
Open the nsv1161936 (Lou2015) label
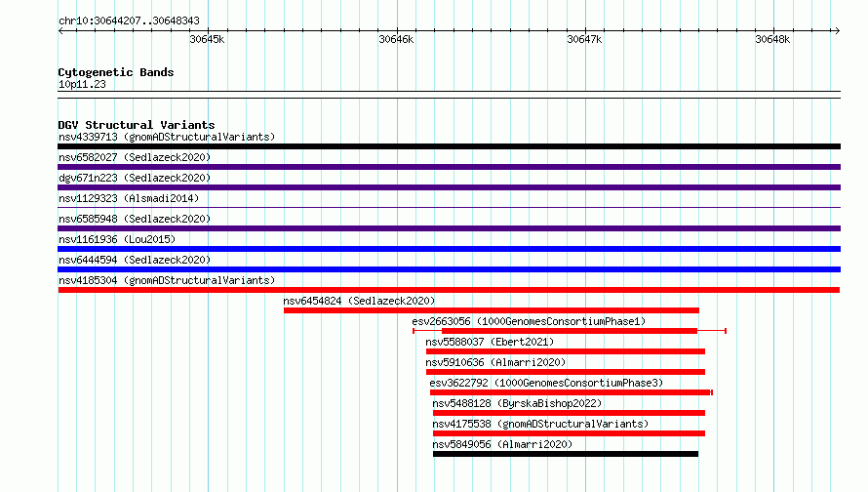pyautogui.click(x=117, y=239)
